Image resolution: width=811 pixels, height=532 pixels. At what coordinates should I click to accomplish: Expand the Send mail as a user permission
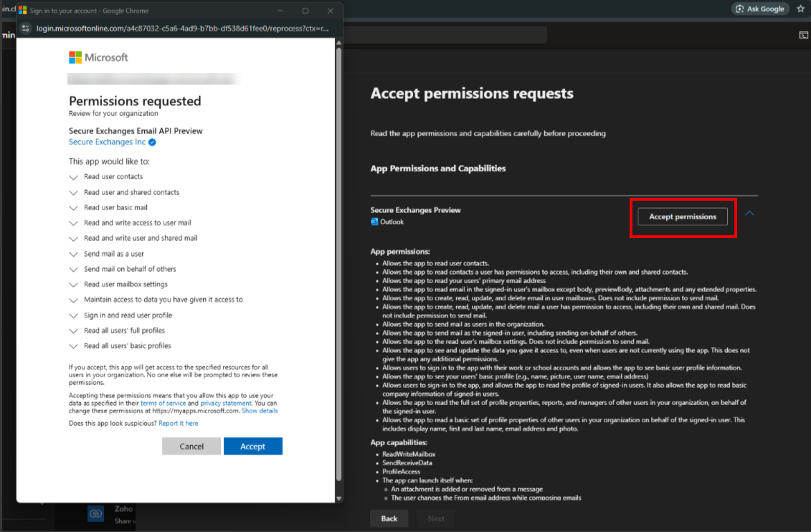tap(73, 254)
